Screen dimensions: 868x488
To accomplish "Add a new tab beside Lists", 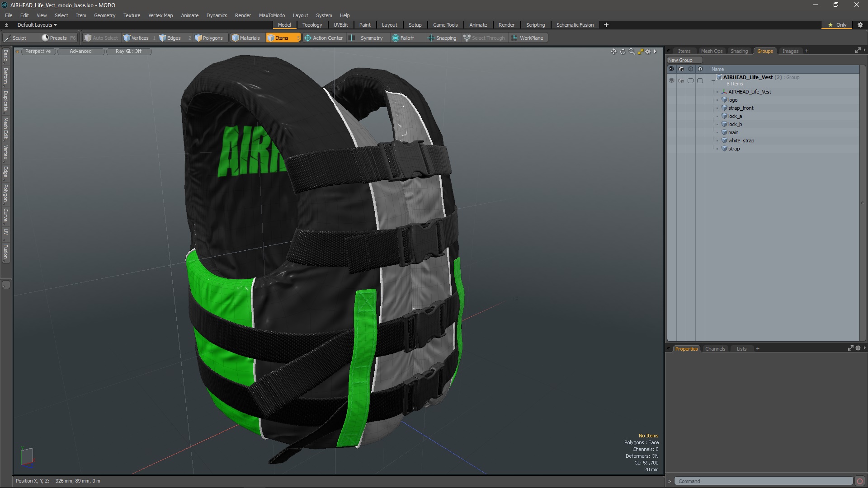I will point(758,349).
